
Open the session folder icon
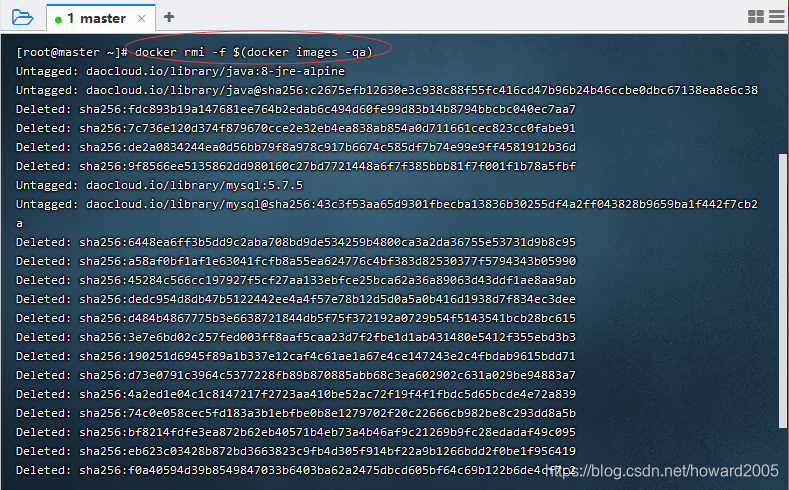tap(22, 17)
